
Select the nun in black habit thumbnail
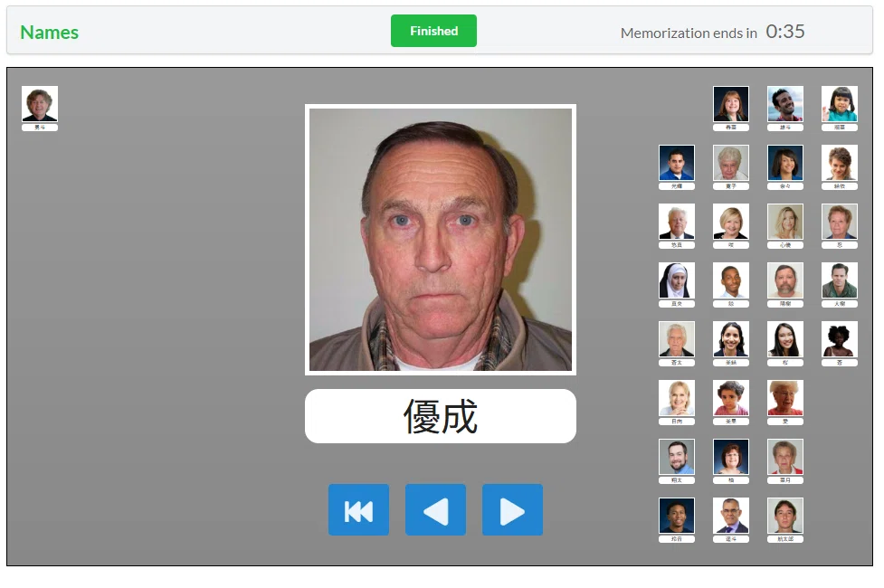tap(677, 280)
